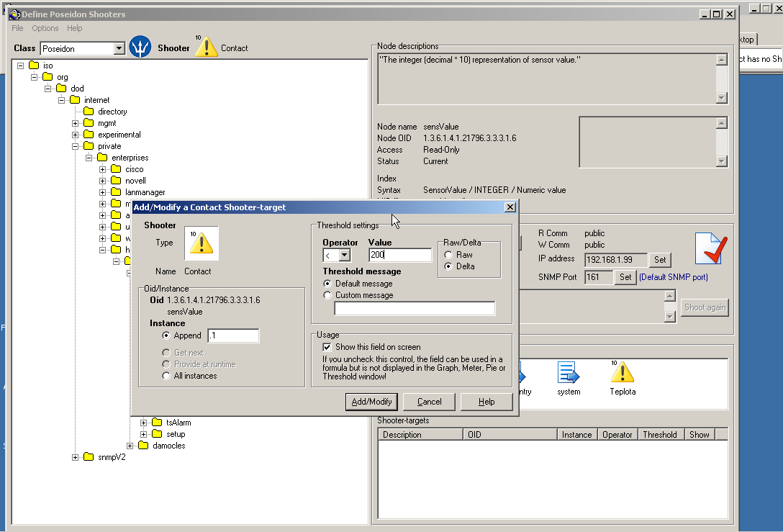Close the Add/Modify Contact Shooter-target dialog
783x532 pixels.
pyautogui.click(x=510, y=207)
